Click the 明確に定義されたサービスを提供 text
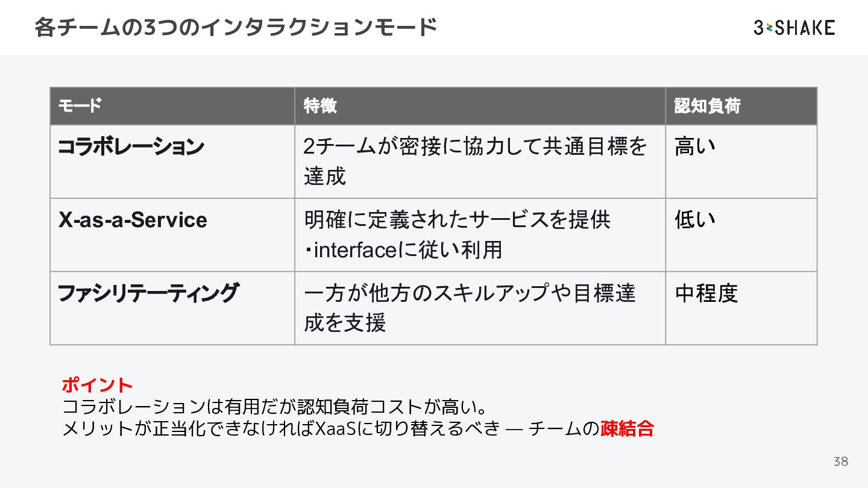This screenshot has width=868, height=488. click(457, 220)
